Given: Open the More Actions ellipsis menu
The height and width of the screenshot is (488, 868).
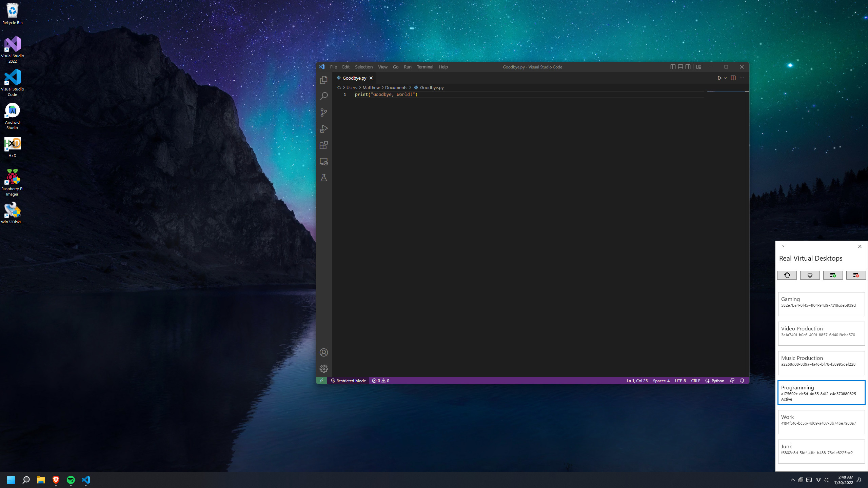Looking at the screenshot, I should click(x=742, y=78).
